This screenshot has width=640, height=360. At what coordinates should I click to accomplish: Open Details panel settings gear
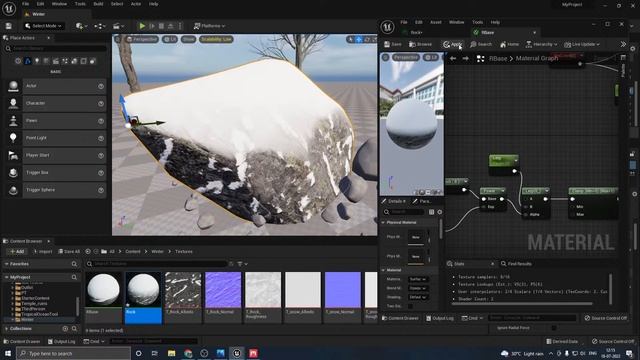click(440, 212)
